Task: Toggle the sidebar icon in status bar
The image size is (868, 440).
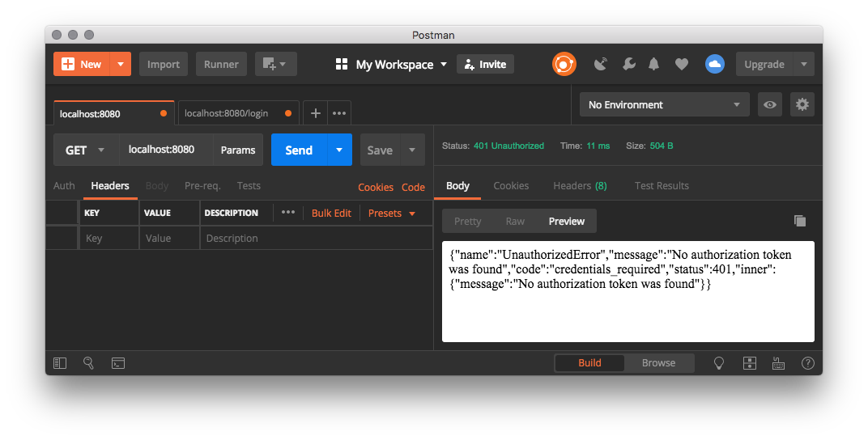Action: pyautogui.click(x=60, y=363)
